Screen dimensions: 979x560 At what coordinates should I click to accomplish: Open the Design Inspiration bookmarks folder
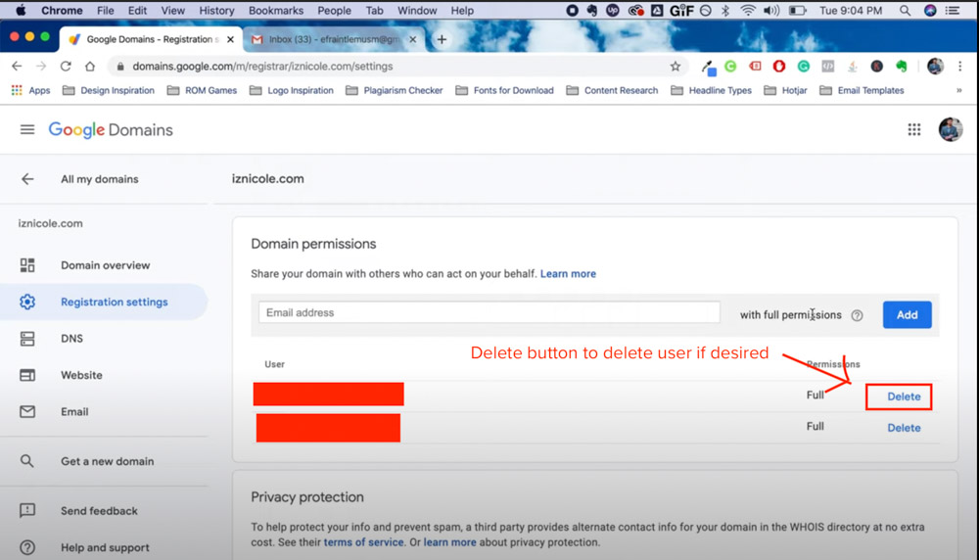click(x=109, y=90)
